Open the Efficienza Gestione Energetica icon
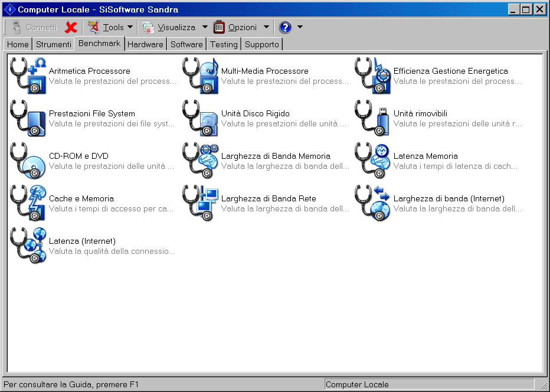Screen dimensions: 550x392 pos(373,76)
